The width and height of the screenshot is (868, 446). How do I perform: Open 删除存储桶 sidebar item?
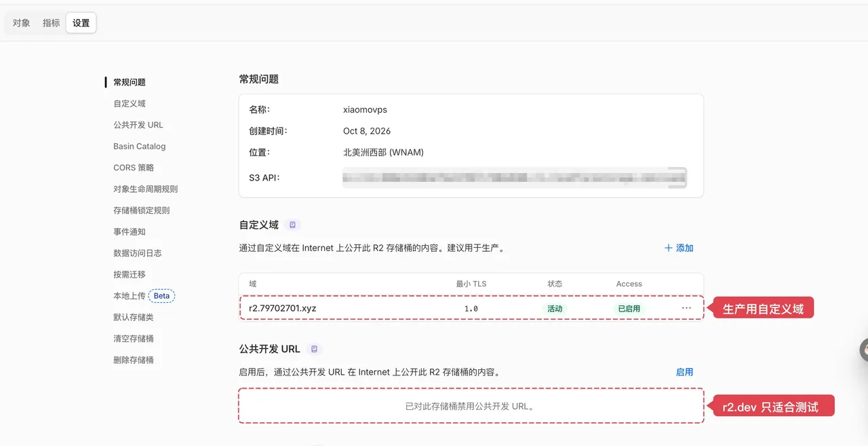click(134, 360)
